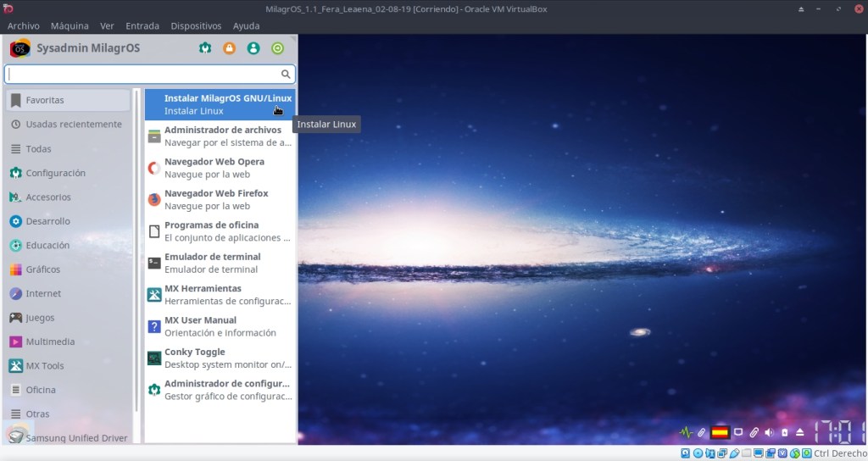Click VirtualBox shared folders indicator

746,453
